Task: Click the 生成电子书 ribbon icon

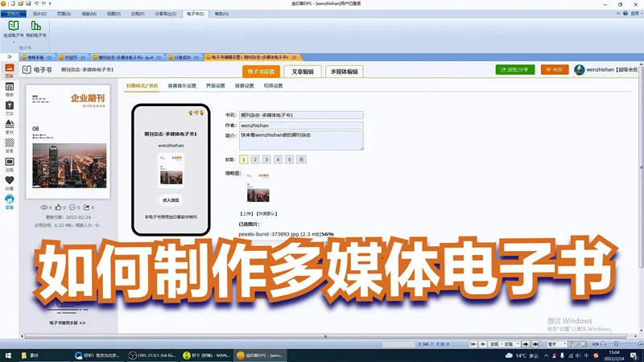Action: tap(14, 26)
